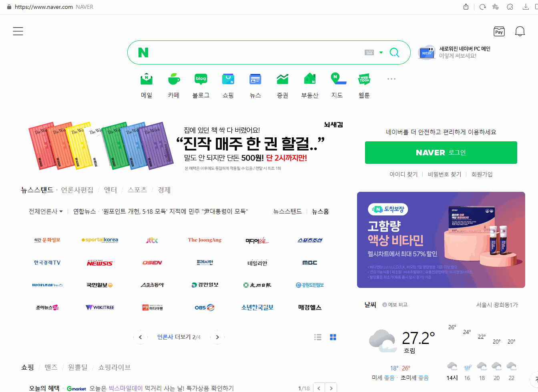This screenshot has width=538, height=392.
Task: Open the 매경헬스 press logo
Action: click(x=310, y=308)
